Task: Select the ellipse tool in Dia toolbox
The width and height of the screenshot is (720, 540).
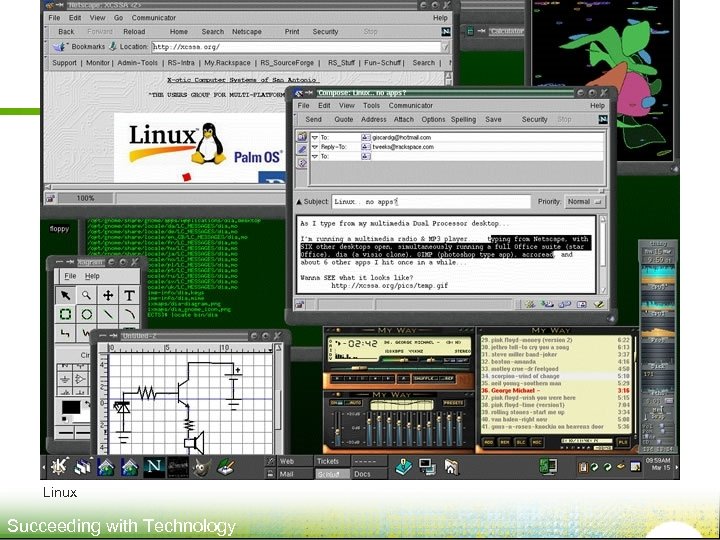Action: point(86,315)
